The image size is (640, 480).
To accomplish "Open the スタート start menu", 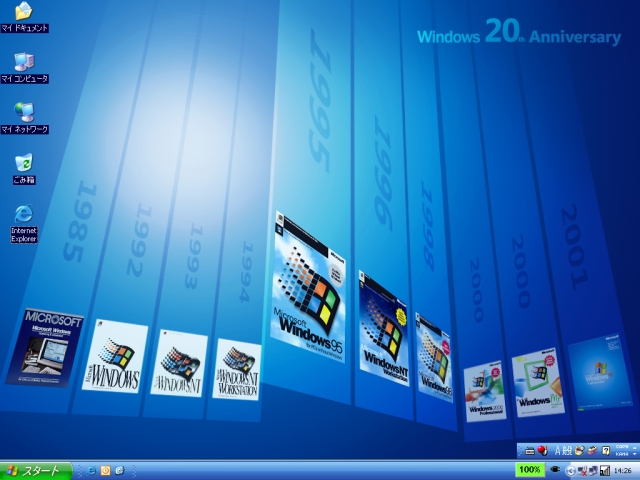I will 36,471.
